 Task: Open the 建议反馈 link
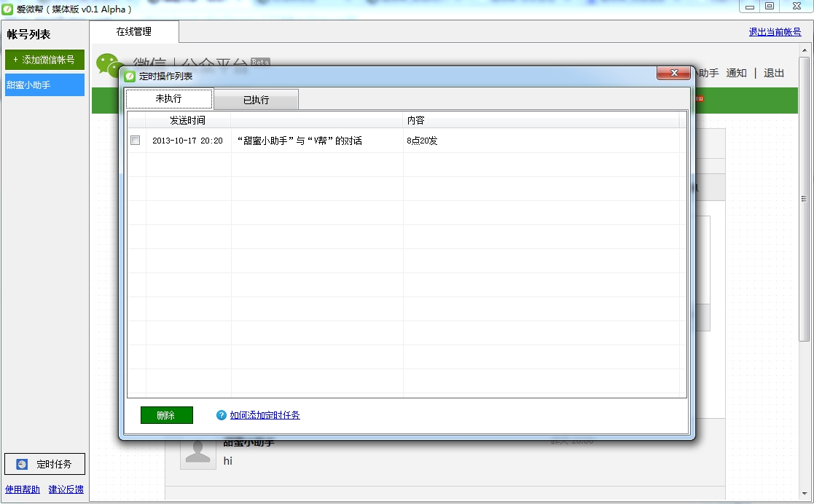click(66, 489)
